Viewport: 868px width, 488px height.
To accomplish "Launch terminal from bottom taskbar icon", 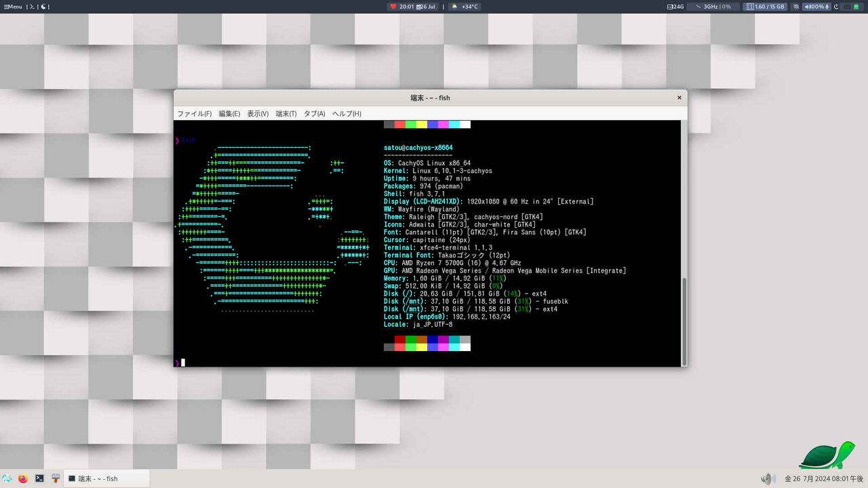I will [x=40, y=478].
